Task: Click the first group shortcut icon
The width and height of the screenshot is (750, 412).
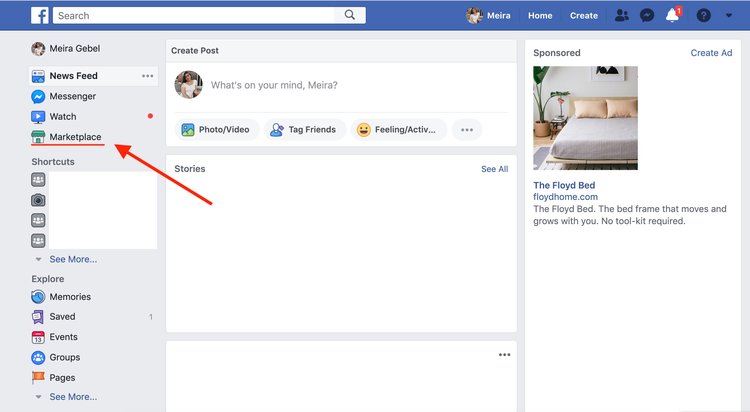Action: point(38,180)
